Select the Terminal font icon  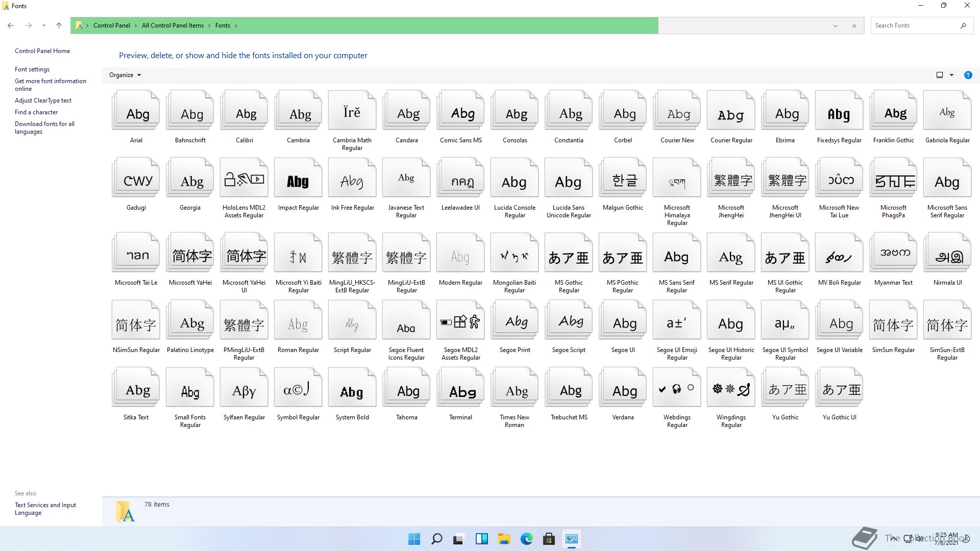(460, 388)
